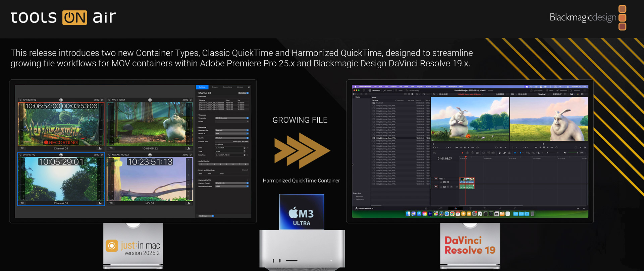
Task: Click the TC button under NDI 01
Action: [111, 203]
